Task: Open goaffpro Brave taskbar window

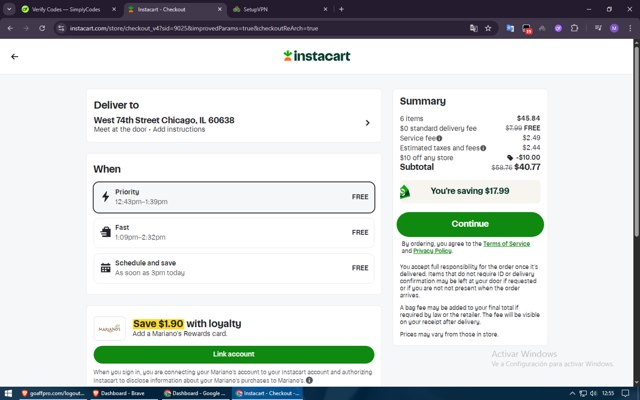Action: tap(52, 393)
